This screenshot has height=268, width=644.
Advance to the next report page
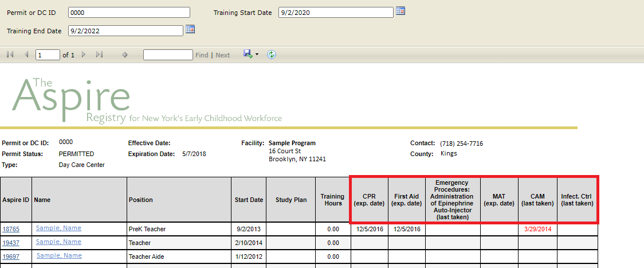[84, 55]
